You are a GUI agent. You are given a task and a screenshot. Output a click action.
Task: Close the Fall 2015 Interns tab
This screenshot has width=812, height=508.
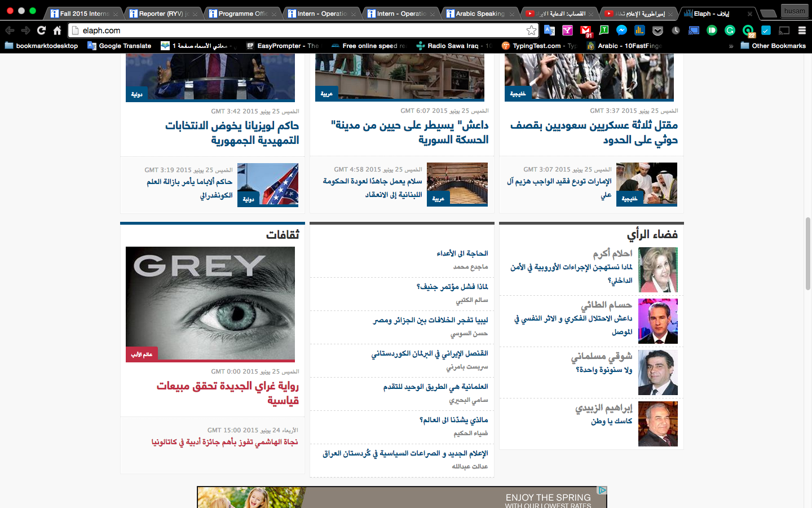(x=116, y=14)
